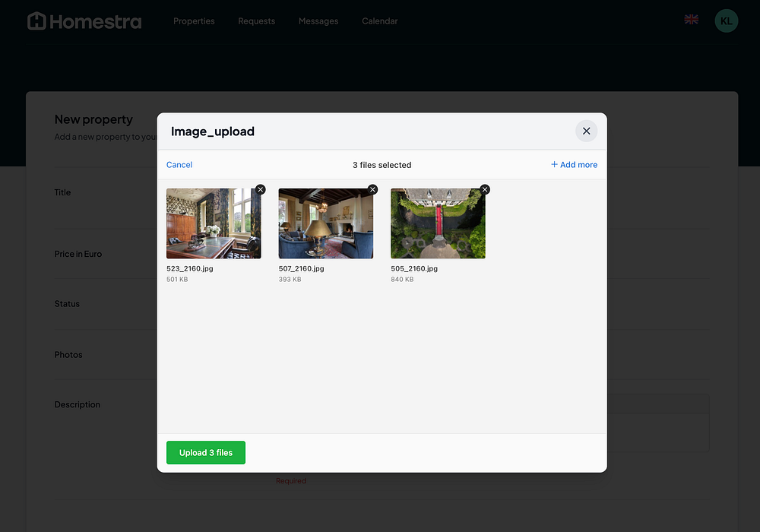The width and height of the screenshot is (760, 532).
Task: Click Upload 3 files button
Action: point(206,452)
